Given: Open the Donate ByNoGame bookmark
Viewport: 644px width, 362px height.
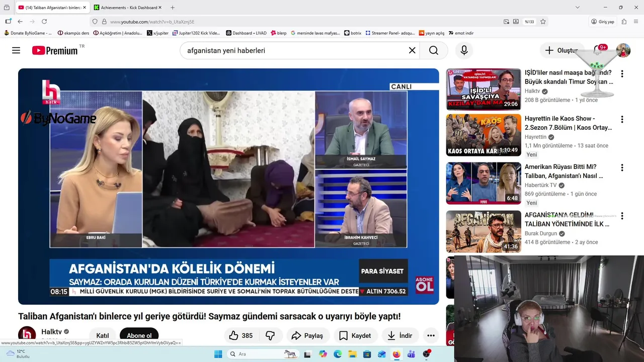Looking at the screenshot, I should (x=28, y=33).
